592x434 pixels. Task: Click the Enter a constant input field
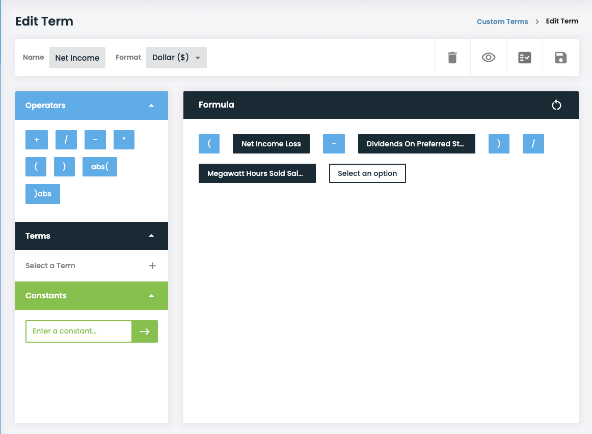pos(79,331)
